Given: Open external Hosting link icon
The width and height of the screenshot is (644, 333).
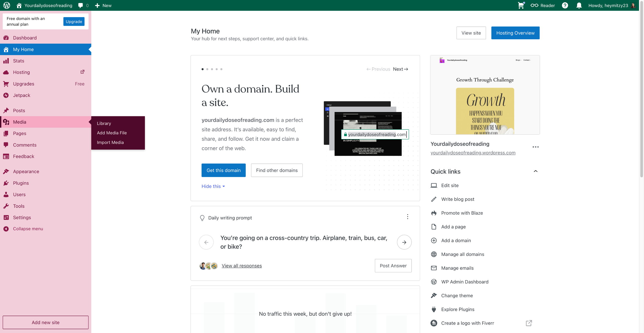Looking at the screenshot, I should (82, 72).
